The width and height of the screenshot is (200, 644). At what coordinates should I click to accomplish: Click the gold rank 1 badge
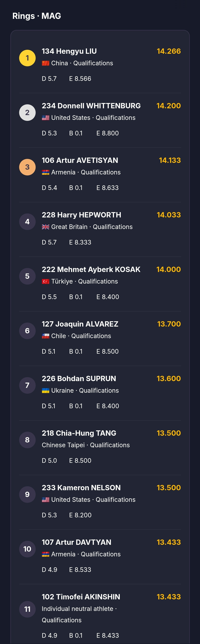(27, 58)
